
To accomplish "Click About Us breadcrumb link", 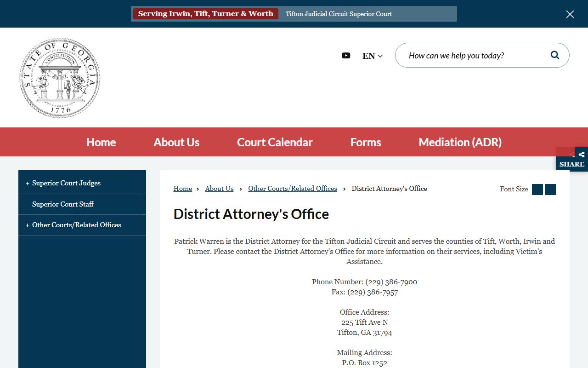I will click(x=219, y=189).
